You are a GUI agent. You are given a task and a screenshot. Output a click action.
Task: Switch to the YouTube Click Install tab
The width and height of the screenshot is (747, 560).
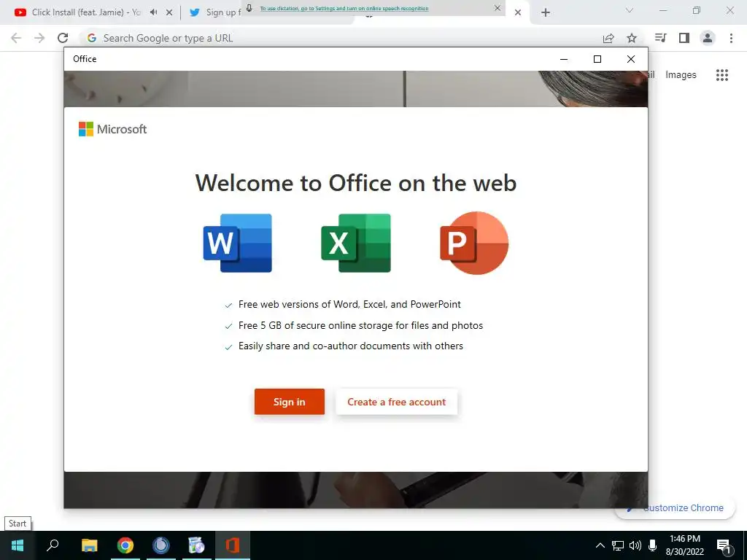click(x=86, y=12)
